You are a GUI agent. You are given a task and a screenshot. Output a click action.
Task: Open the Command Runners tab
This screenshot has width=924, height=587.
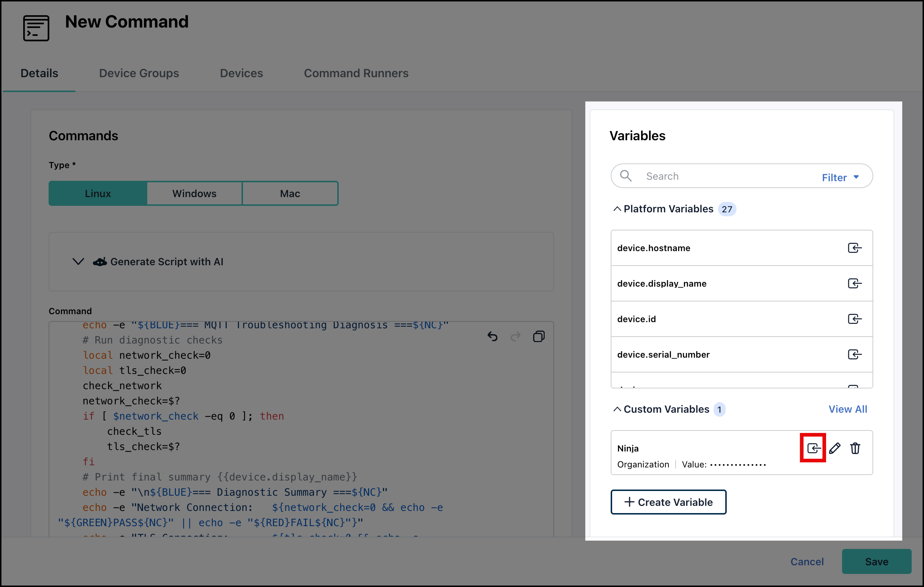(x=356, y=73)
